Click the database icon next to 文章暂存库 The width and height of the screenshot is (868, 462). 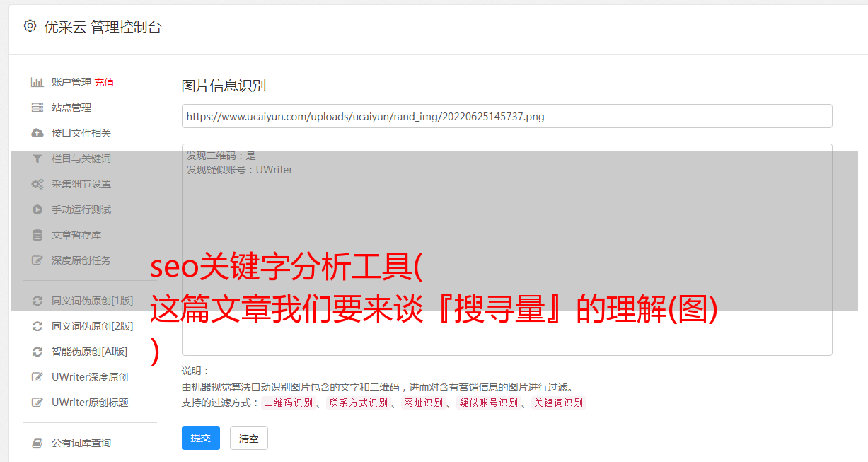click(x=37, y=235)
